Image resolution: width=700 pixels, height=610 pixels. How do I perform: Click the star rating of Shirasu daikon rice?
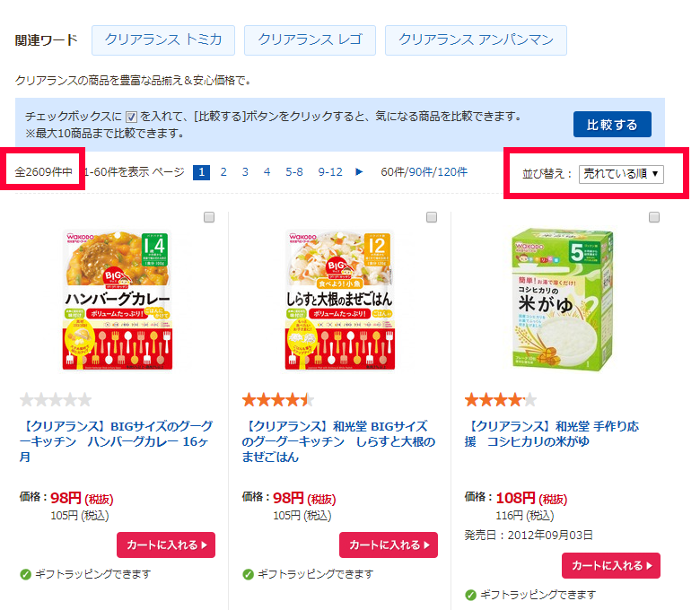click(278, 400)
